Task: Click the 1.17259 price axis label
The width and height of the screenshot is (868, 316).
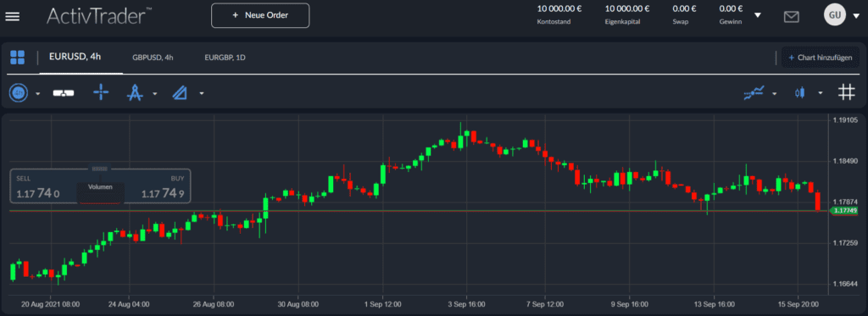Action: [845, 243]
